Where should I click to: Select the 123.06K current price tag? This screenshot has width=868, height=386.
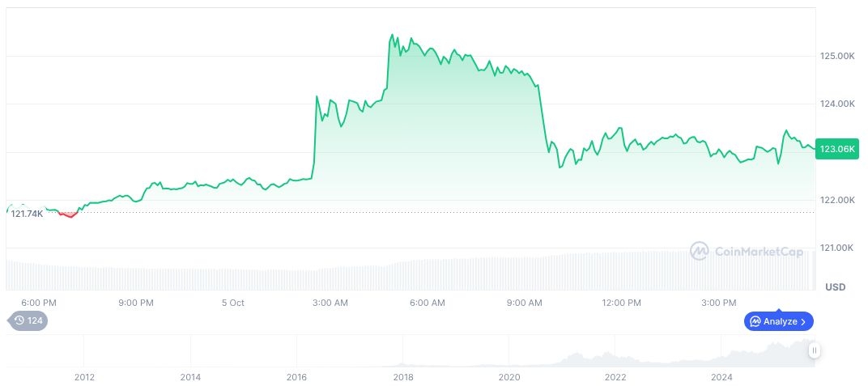(x=837, y=149)
